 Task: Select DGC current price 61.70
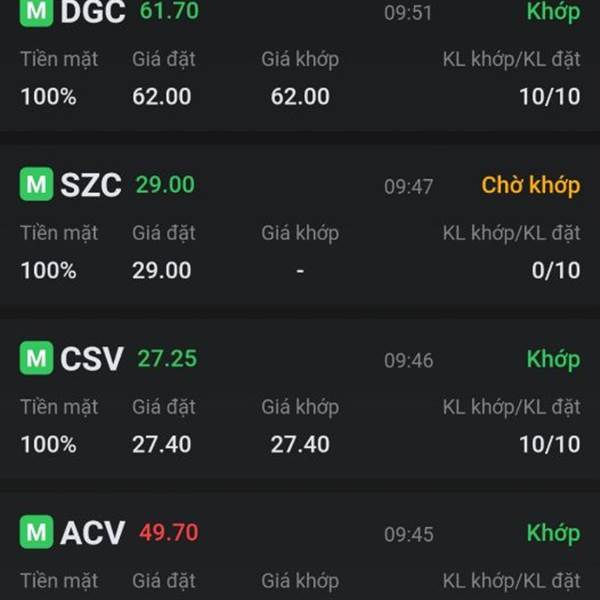169,11
